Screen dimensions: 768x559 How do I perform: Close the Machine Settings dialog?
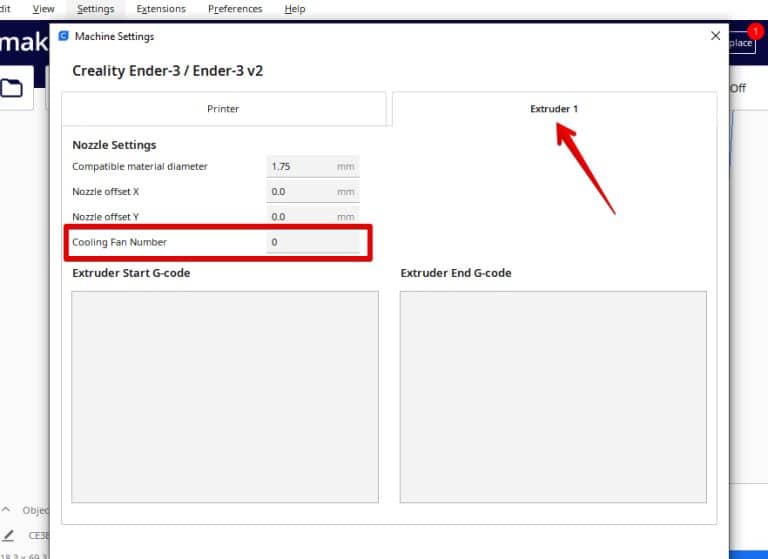pyautogui.click(x=715, y=36)
